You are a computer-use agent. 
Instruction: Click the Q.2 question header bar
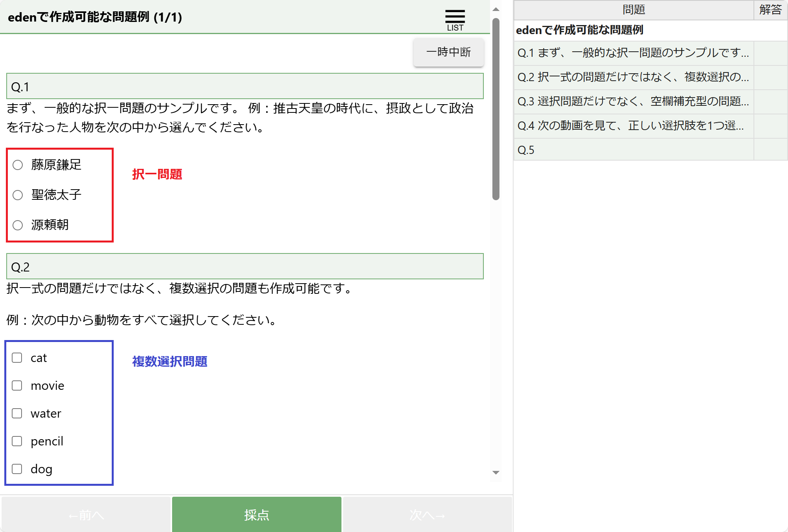coord(245,266)
